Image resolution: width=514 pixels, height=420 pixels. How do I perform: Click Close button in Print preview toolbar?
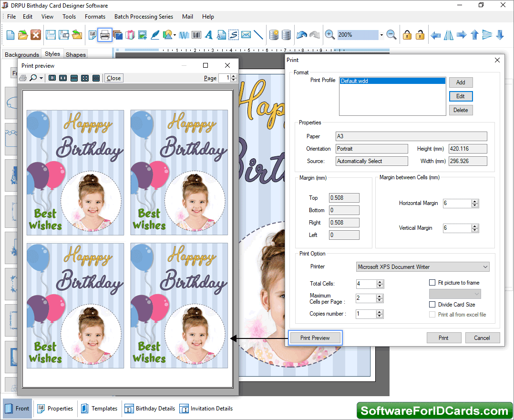pos(114,78)
